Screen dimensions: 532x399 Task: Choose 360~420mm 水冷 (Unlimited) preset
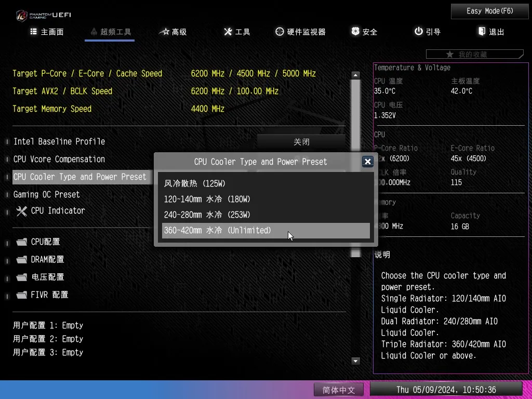point(265,230)
